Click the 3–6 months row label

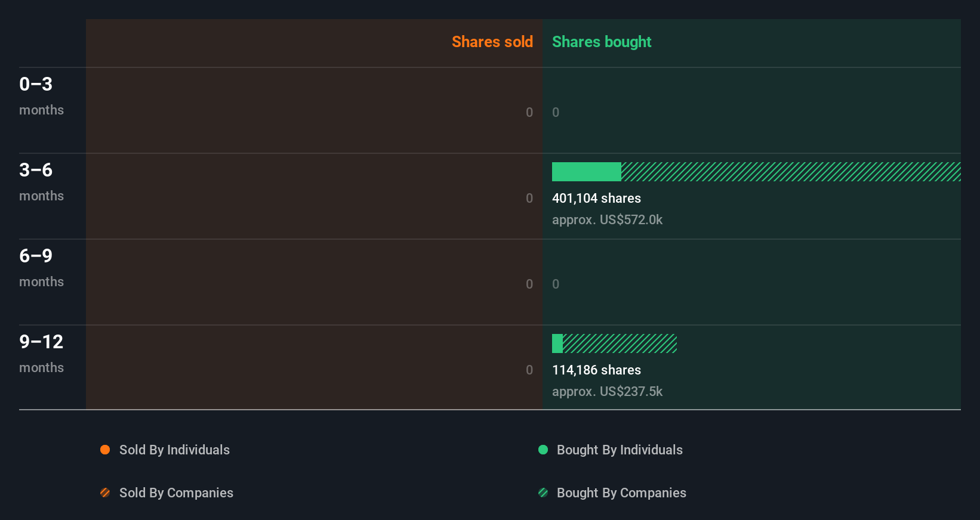pyautogui.click(x=41, y=182)
